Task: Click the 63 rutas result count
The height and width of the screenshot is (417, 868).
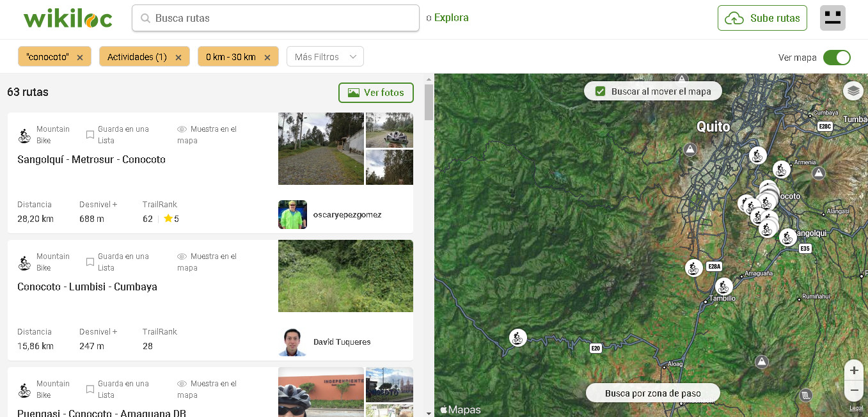Action: click(x=28, y=92)
